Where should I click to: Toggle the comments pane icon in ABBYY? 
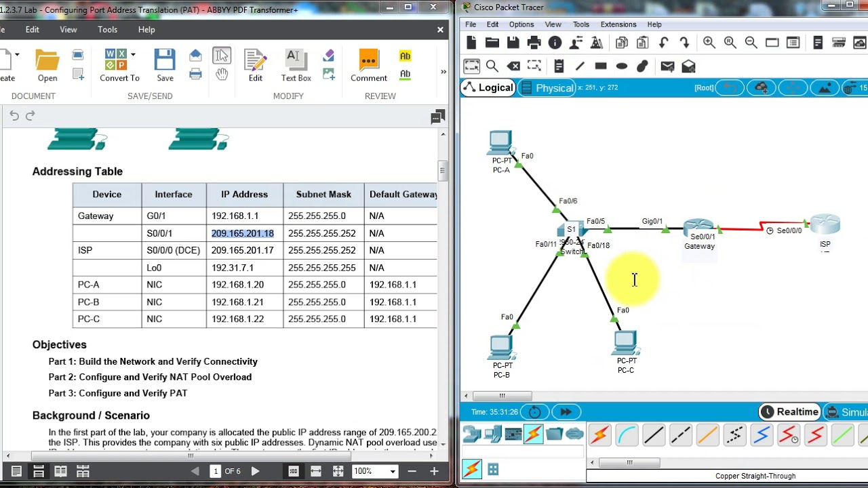(x=438, y=117)
